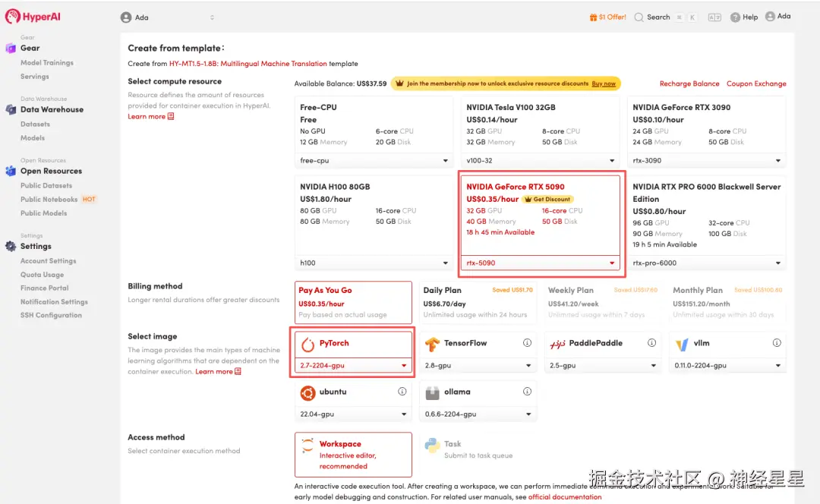Click the membership crown icon in yellow banner
Viewport: 820px width, 504px height.
tap(399, 83)
